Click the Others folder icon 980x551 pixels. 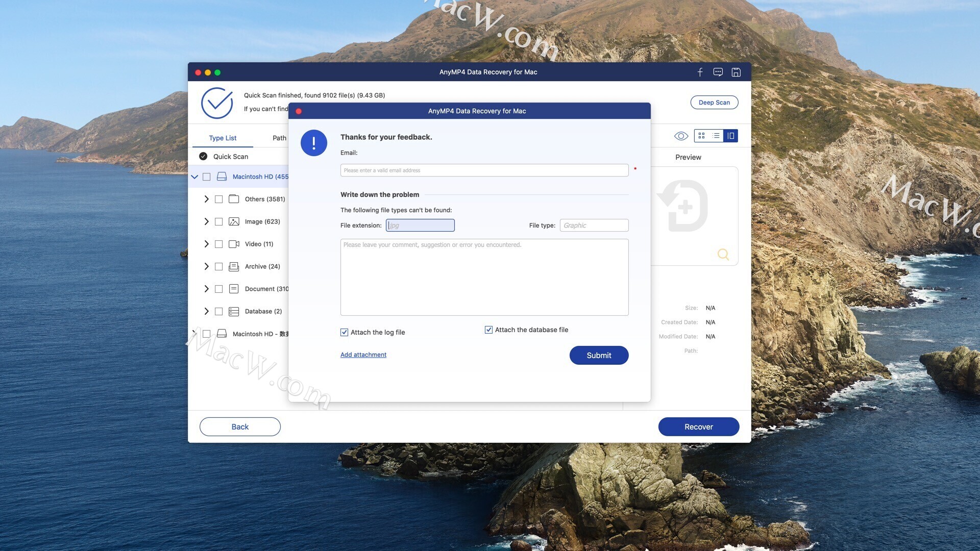pyautogui.click(x=234, y=199)
